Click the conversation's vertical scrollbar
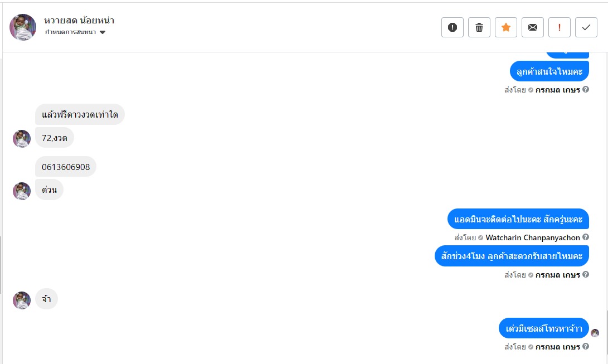This screenshot has width=608, height=364. (606, 329)
